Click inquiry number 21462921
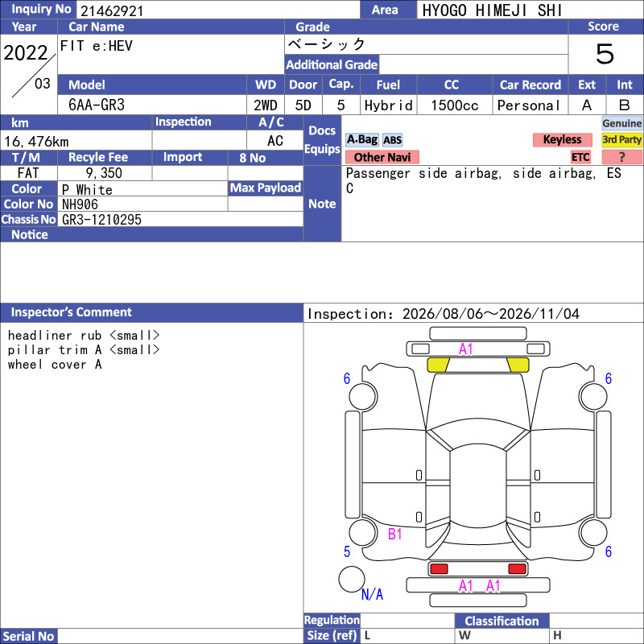This screenshot has width=644, height=644. click(112, 11)
